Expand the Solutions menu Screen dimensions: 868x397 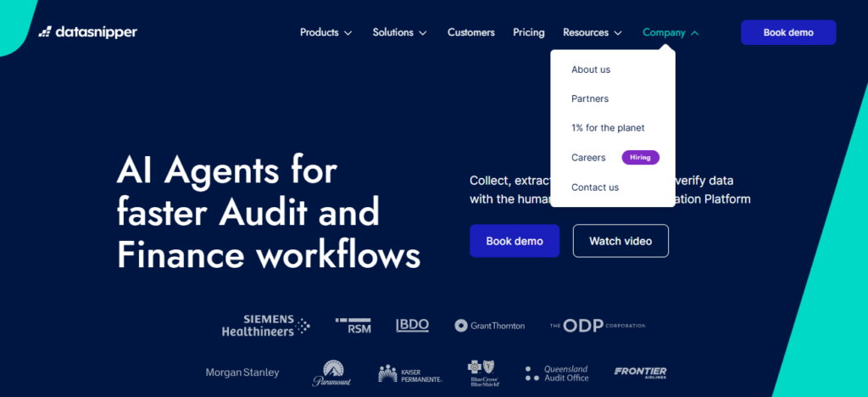[x=400, y=33]
